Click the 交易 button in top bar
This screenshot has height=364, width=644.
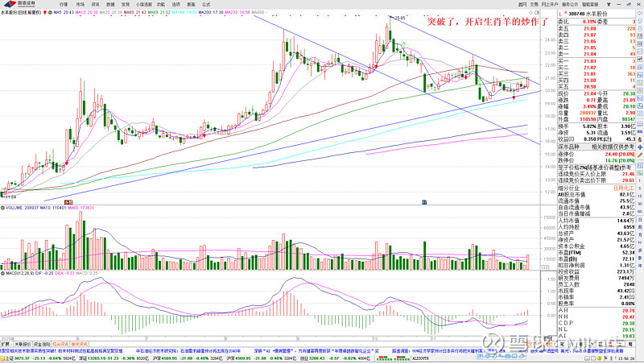[x=534, y=4]
